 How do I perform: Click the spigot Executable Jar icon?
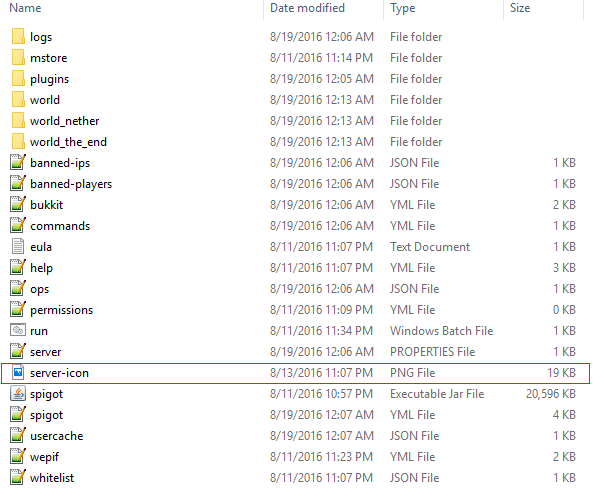18,394
